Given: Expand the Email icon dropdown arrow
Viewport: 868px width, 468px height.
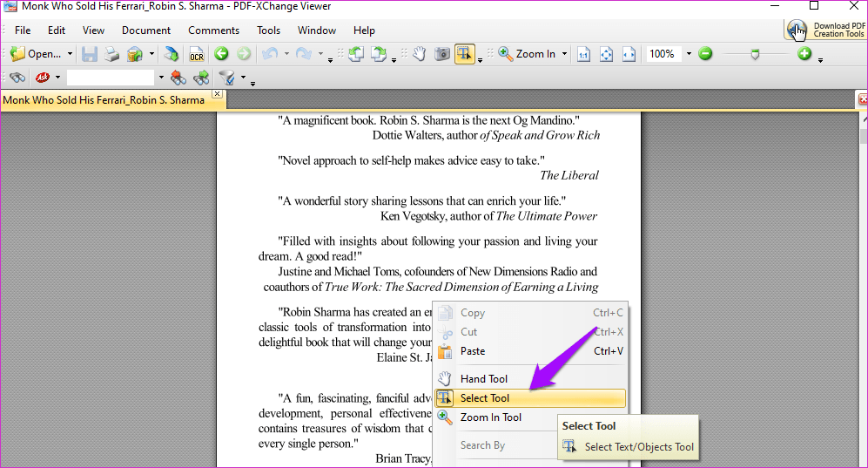Looking at the screenshot, I should [151, 54].
